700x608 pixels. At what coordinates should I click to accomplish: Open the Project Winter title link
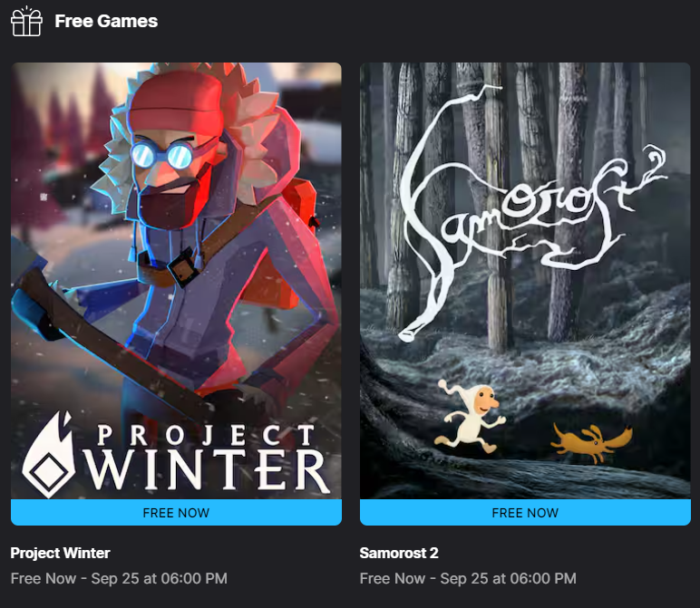point(60,553)
